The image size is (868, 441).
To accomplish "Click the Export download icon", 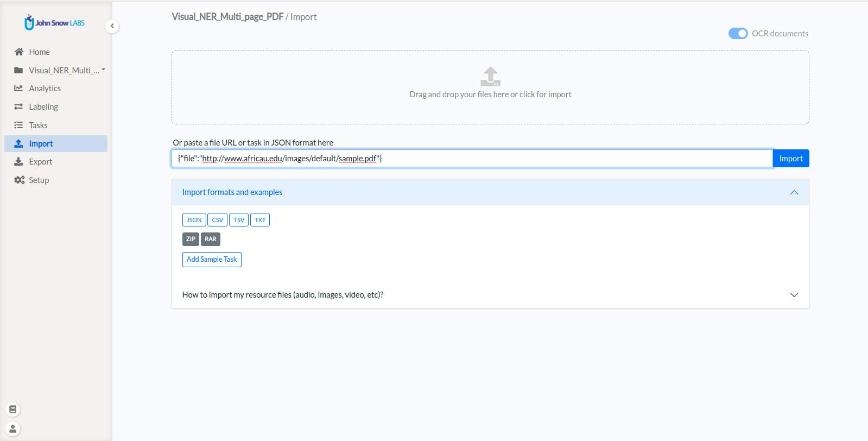I will coord(18,161).
